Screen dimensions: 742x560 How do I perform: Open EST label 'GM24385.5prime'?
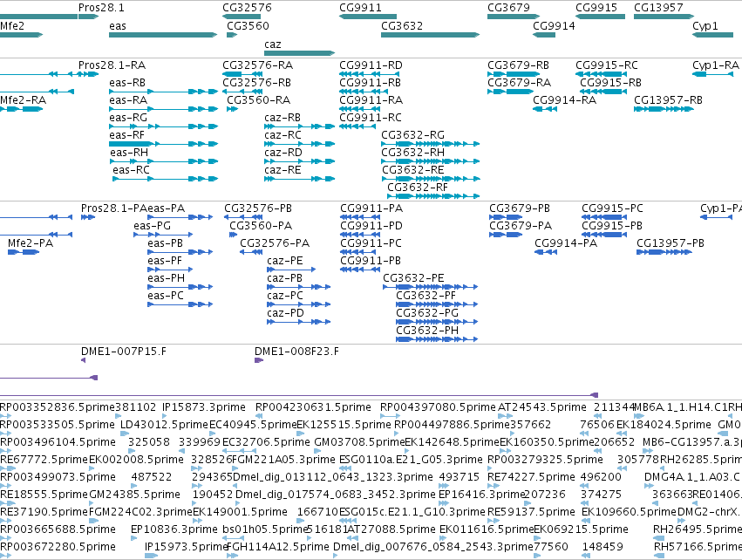pyautogui.click(x=134, y=495)
